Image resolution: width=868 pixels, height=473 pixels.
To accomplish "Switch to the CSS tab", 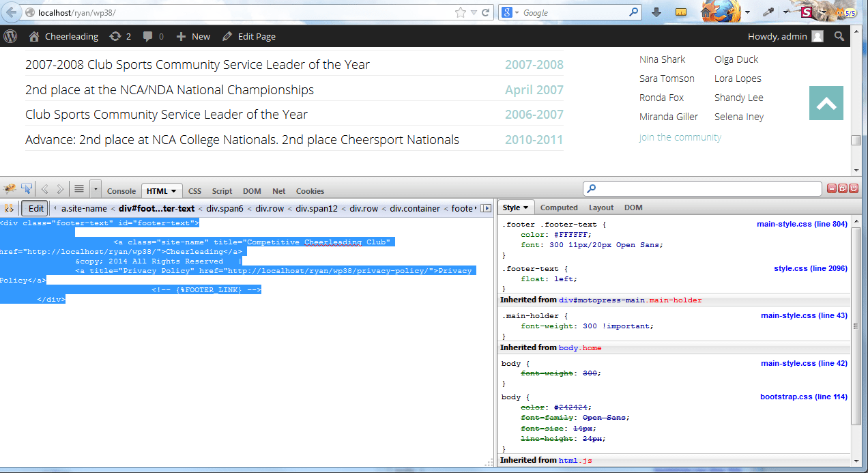I will (194, 191).
